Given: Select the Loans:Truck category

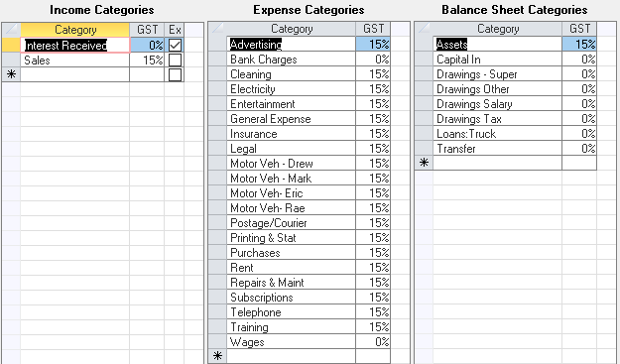Looking at the screenshot, I should click(x=498, y=134).
